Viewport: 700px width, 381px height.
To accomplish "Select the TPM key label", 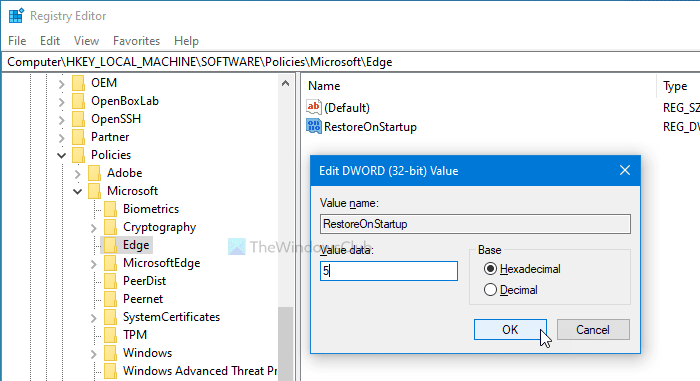I will click(135, 335).
